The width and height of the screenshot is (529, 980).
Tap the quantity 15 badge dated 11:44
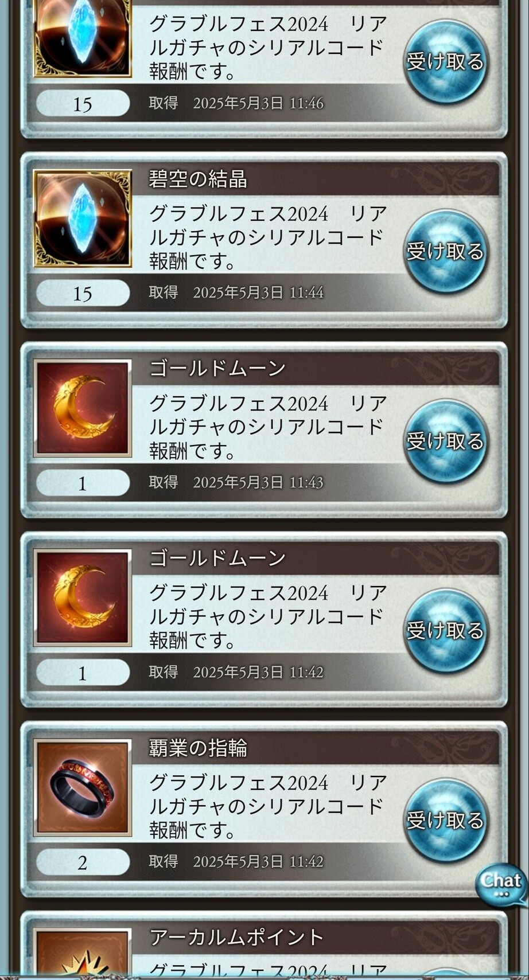tap(83, 293)
